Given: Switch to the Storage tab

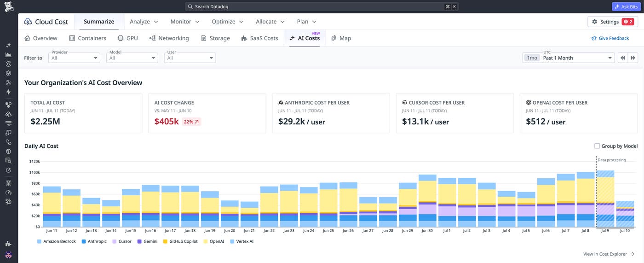Looking at the screenshot, I should (x=215, y=38).
